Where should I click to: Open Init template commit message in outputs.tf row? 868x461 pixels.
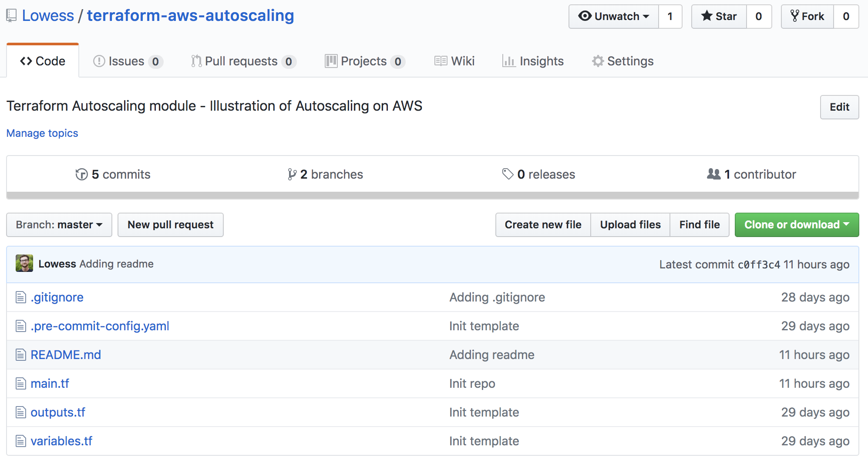(484, 412)
